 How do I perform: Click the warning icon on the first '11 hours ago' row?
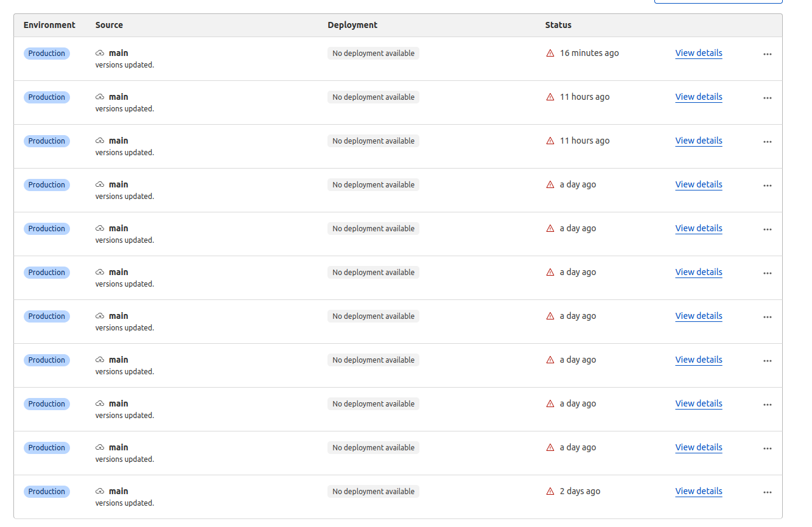pyautogui.click(x=550, y=97)
